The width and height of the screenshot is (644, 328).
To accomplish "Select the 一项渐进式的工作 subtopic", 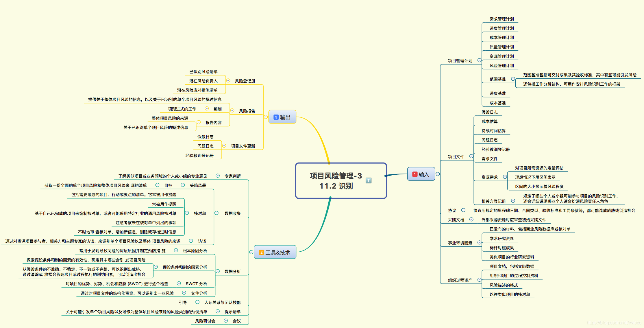I will pos(180,109).
